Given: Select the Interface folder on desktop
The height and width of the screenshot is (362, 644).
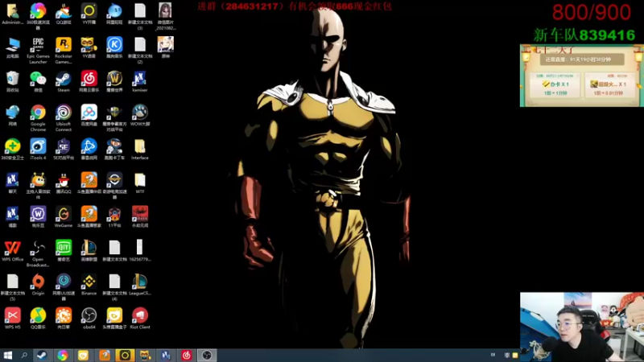Looking at the screenshot, I should pyautogui.click(x=139, y=146).
